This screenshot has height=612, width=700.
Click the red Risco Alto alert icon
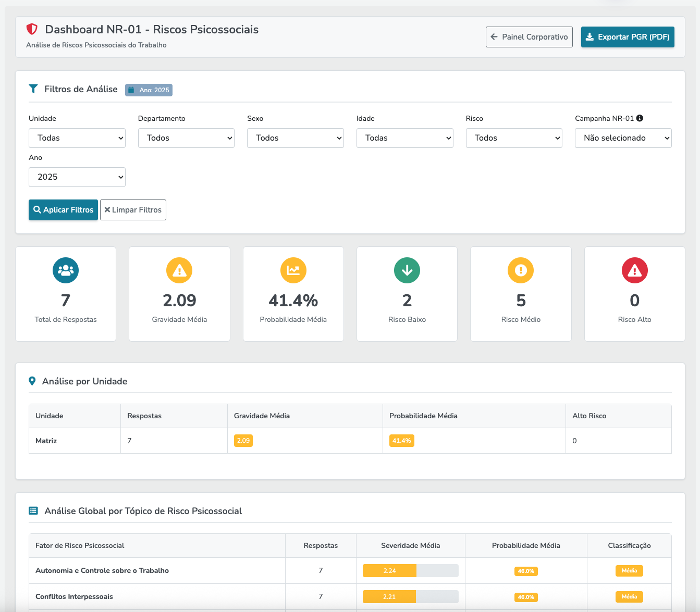(x=634, y=270)
